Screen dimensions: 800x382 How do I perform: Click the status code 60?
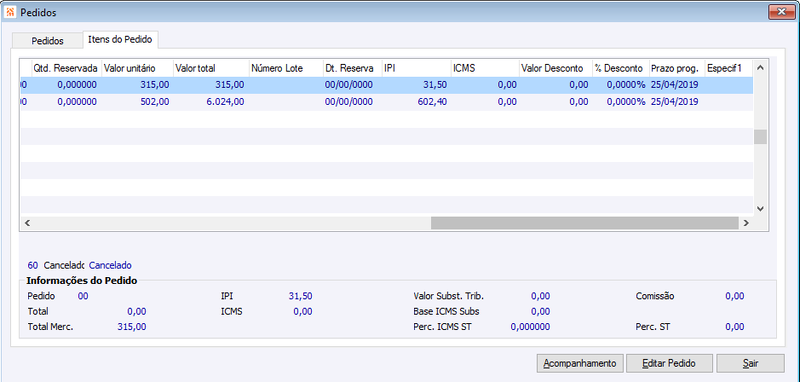pyautogui.click(x=33, y=265)
